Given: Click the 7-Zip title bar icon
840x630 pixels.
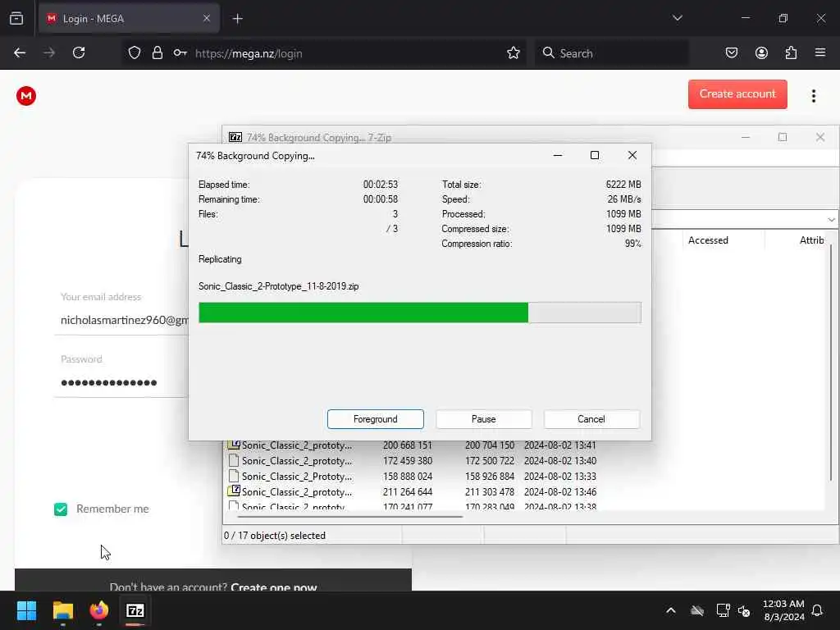Looking at the screenshot, I should 235,137.
